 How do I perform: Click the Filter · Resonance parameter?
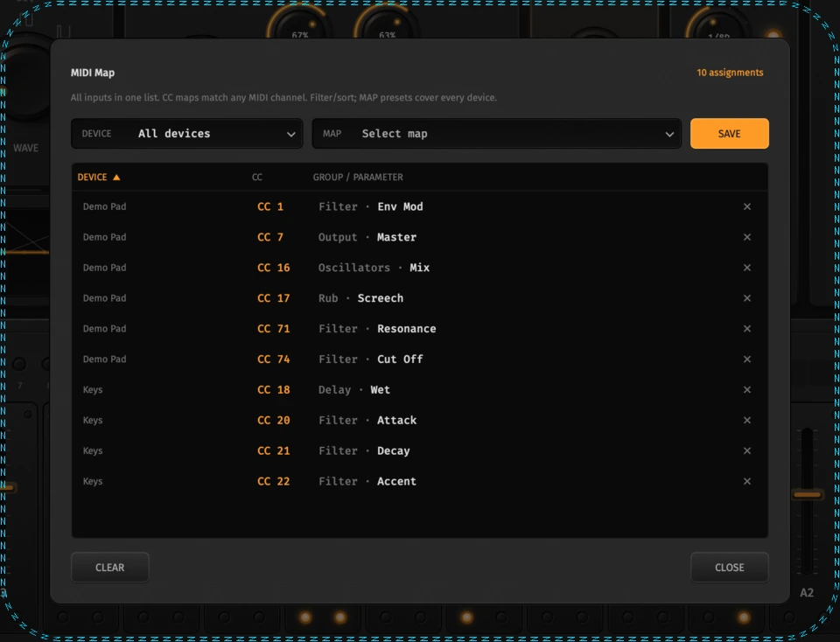coord(377,329)
